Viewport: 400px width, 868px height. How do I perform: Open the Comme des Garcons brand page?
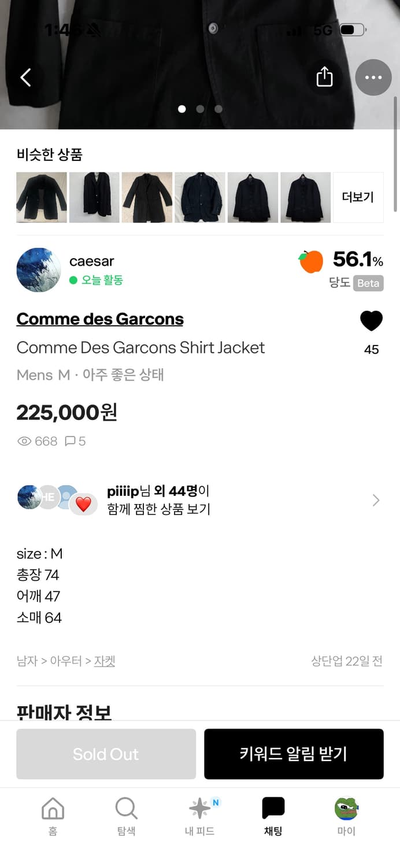point(99,319)
